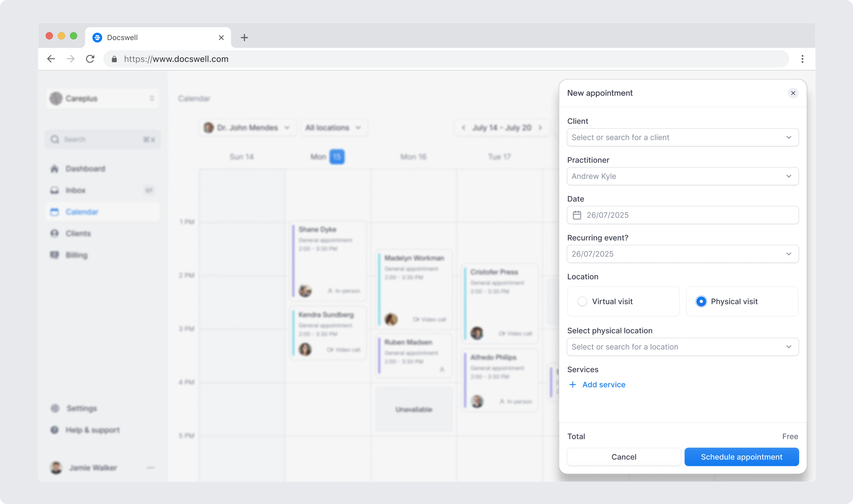The image size is (853, 504).
Task: Reload the page with refresh icon
Action: (90, 59)
